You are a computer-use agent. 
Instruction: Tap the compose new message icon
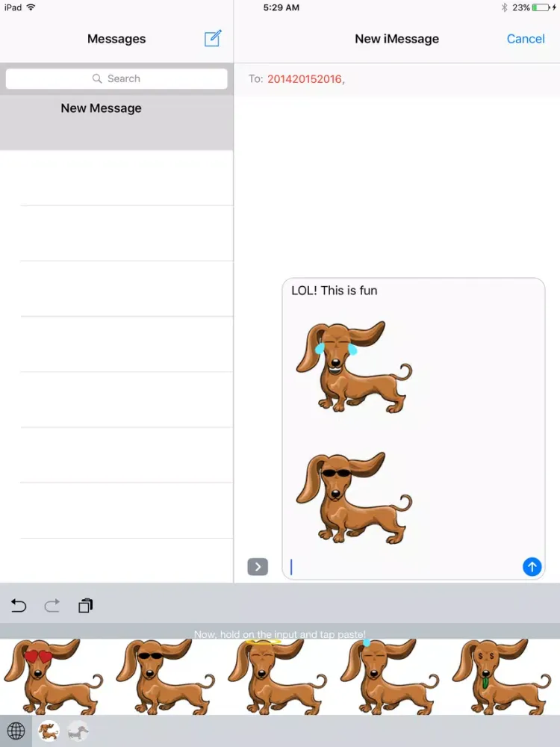212,38
